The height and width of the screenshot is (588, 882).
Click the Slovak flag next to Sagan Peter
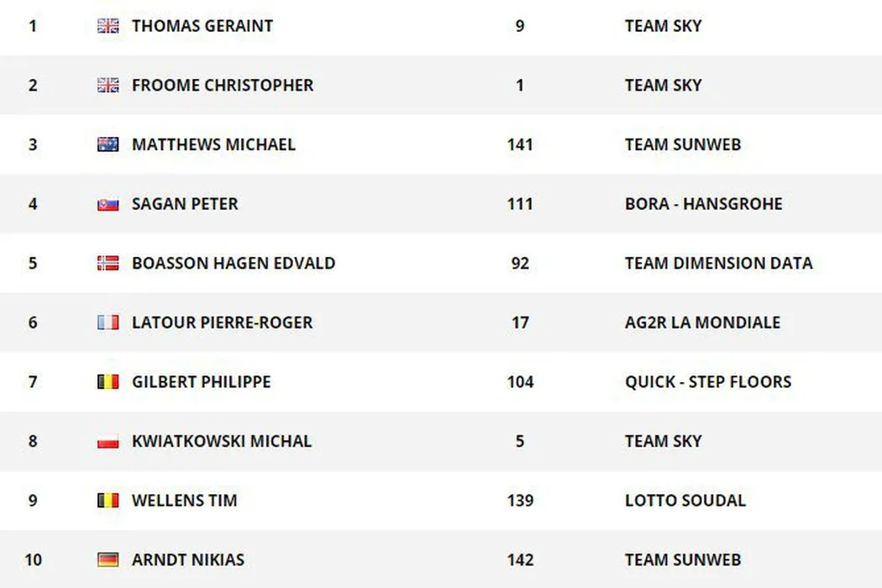[108, 204]
